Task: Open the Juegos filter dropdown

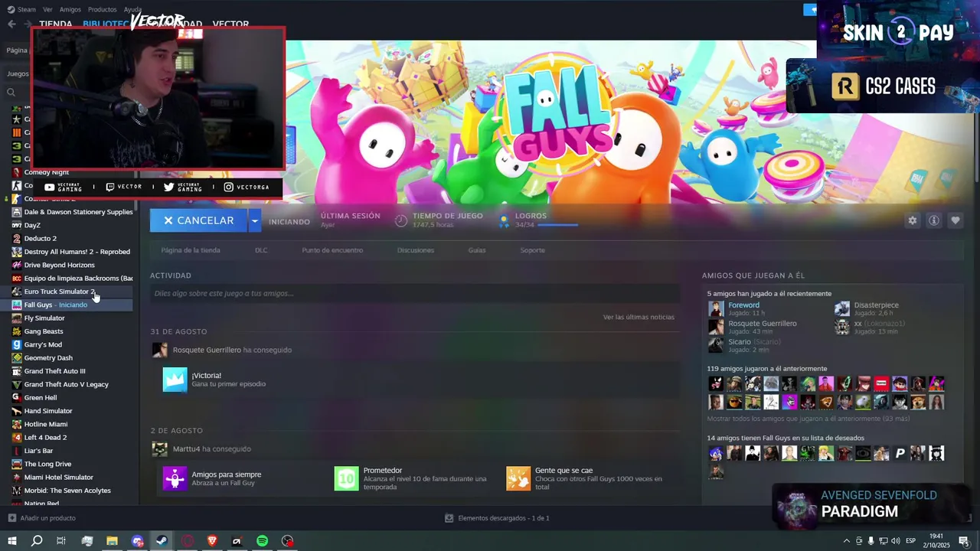Action: coord(18,73)
